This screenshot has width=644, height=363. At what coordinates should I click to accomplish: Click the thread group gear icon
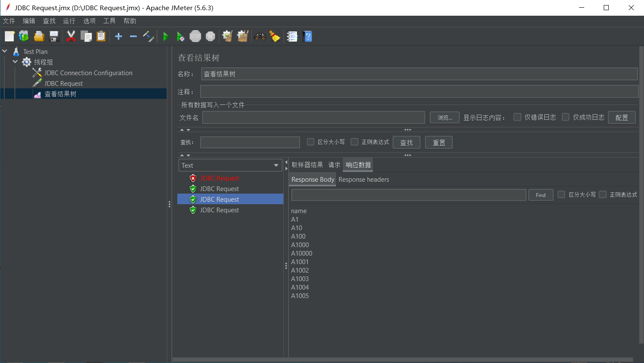[27, 62]
